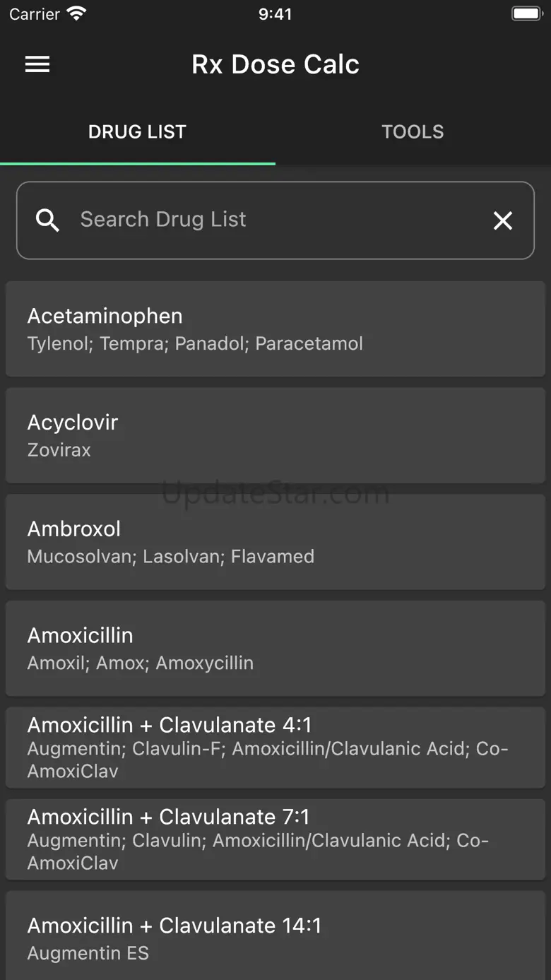Open the Ambroxol dosing entry
Viewport: 551px width, 980px height.
pos(275,542)
